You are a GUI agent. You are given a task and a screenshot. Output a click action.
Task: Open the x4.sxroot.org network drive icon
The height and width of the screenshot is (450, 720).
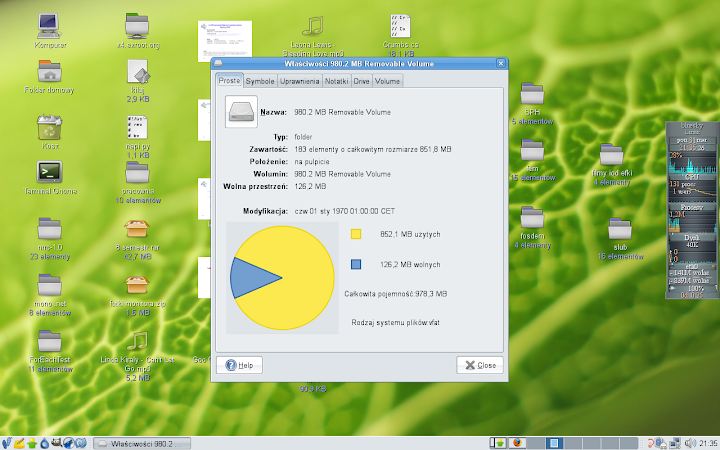click(137, 26)
